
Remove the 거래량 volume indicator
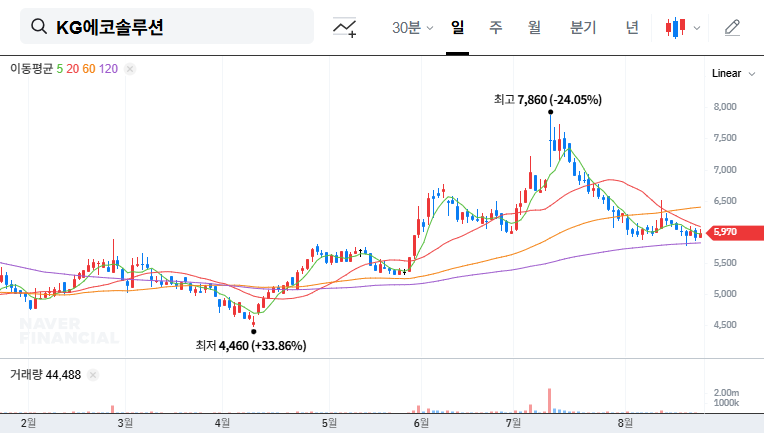93,375
